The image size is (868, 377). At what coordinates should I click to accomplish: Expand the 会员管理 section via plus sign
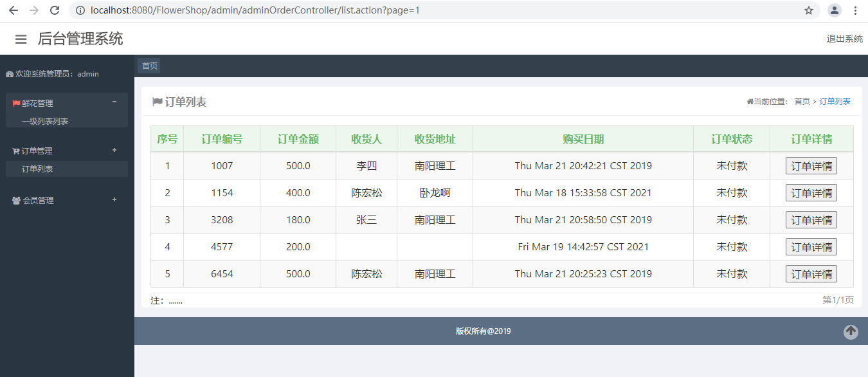[114, 199]
